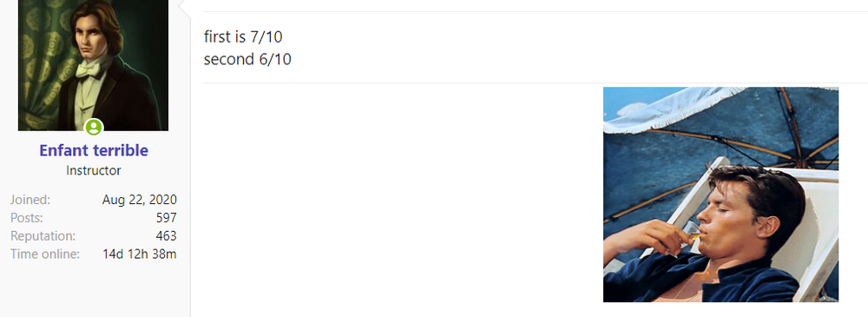868x317 pixels.
Task: Select the Instructor user title
Action: point(94,171)
